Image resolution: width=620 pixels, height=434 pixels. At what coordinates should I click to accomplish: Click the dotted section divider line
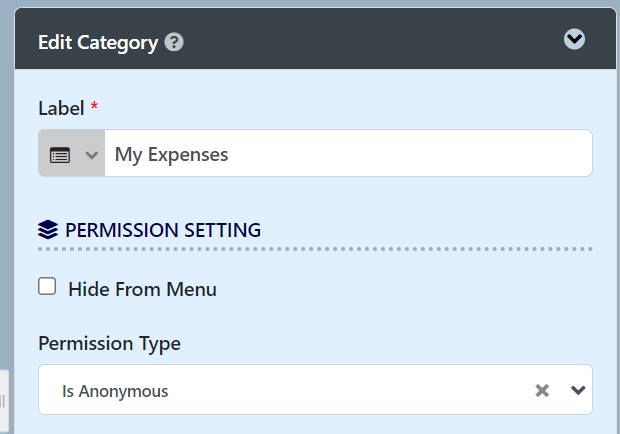[315, 249]
